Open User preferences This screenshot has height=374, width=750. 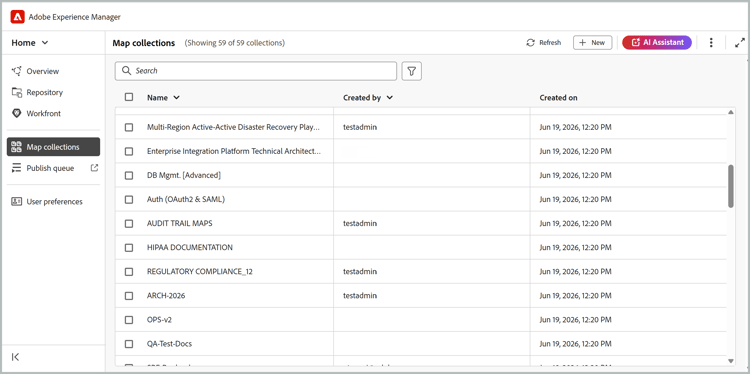[55, 201]
